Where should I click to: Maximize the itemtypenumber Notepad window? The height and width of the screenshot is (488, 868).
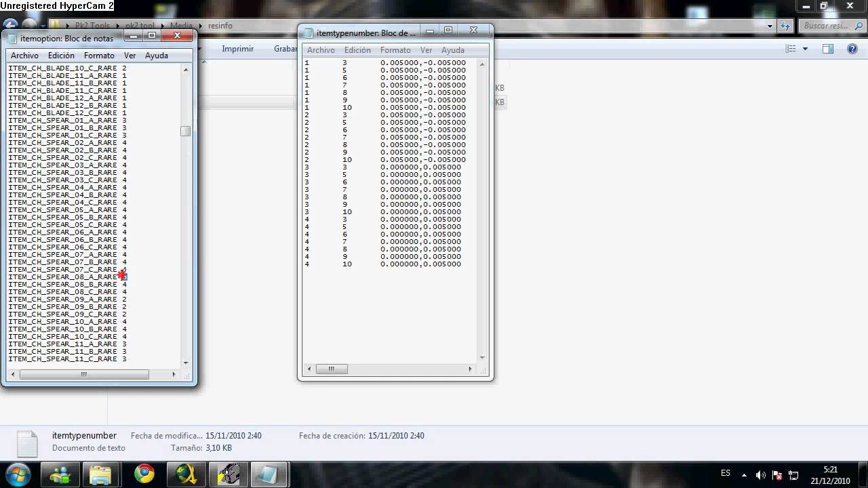click(x=448, y=30)
